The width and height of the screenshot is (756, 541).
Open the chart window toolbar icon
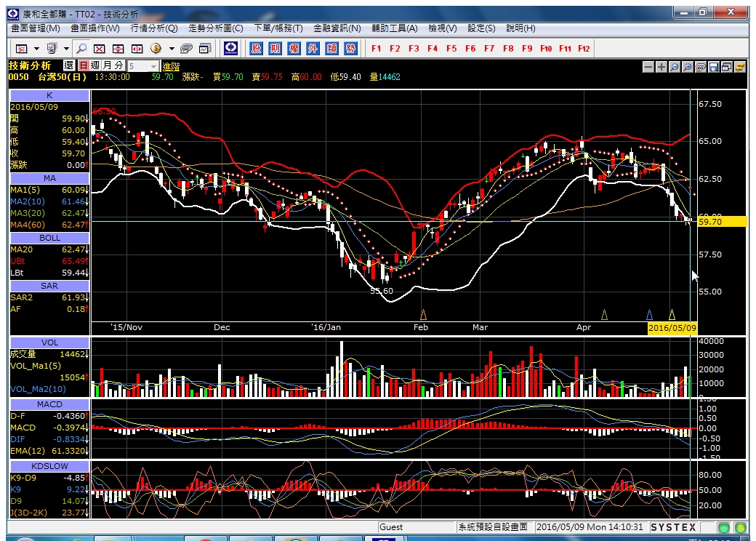205,48
